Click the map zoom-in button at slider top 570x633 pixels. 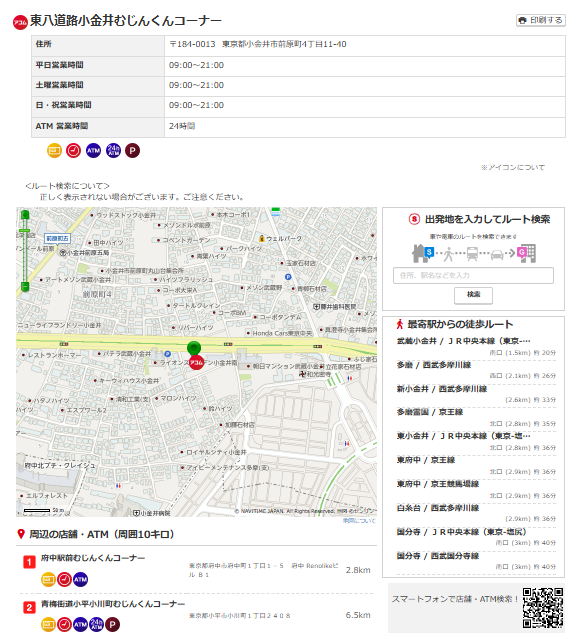[x=25, y=215]
